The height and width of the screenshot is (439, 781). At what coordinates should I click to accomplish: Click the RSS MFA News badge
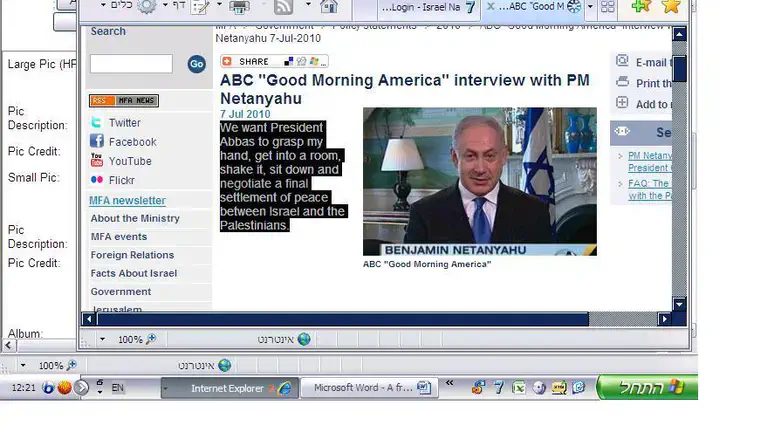pyautogui.click(x=124, y=101)
